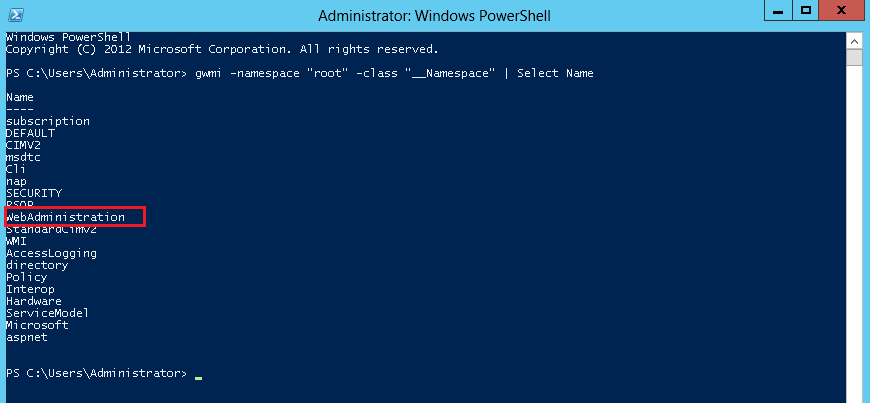The width and height of the screenshot is (870, 403).
Task: Close the Windows PowerShell window
Action: [x=840, y=11]
